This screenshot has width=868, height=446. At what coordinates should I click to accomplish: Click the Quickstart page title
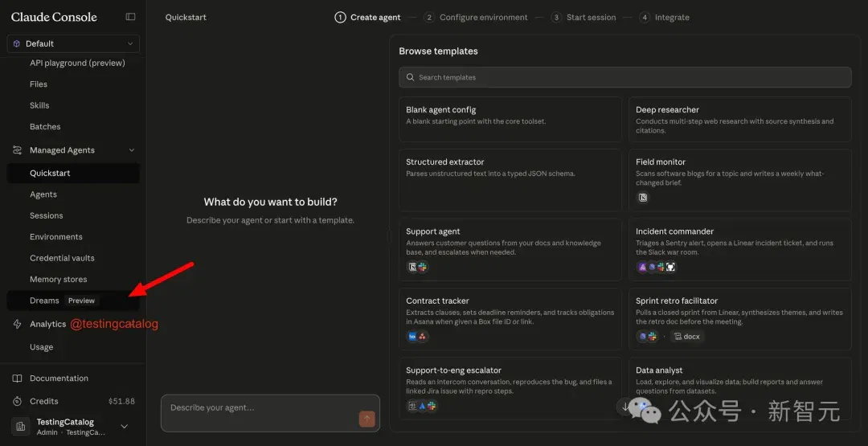pos(186,17)
